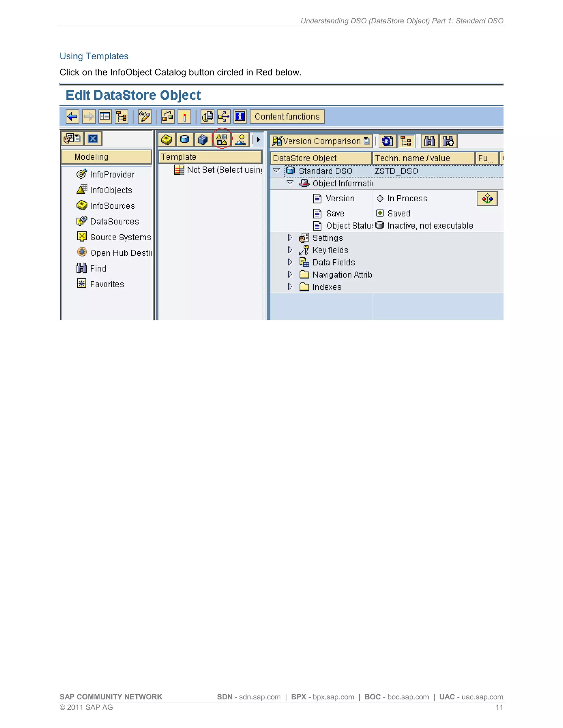Click the InfoObject Catalog template icon

pyautogui.click(x=222, y=139)
